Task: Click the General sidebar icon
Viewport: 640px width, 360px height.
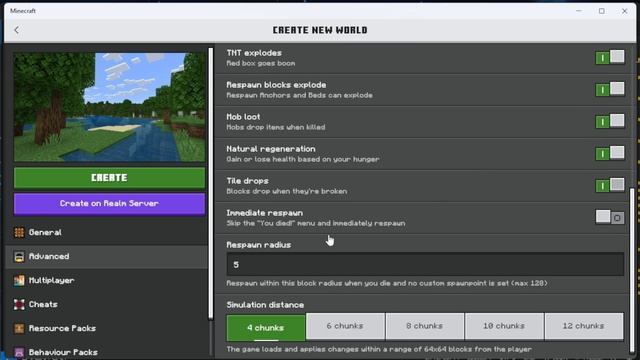Action: pos(19,232)
